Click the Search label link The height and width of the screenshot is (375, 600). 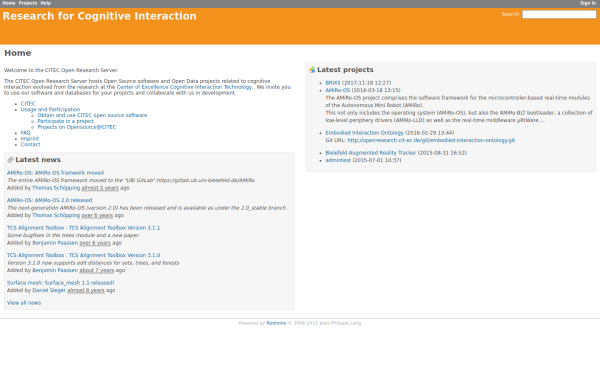coord(510,14)
